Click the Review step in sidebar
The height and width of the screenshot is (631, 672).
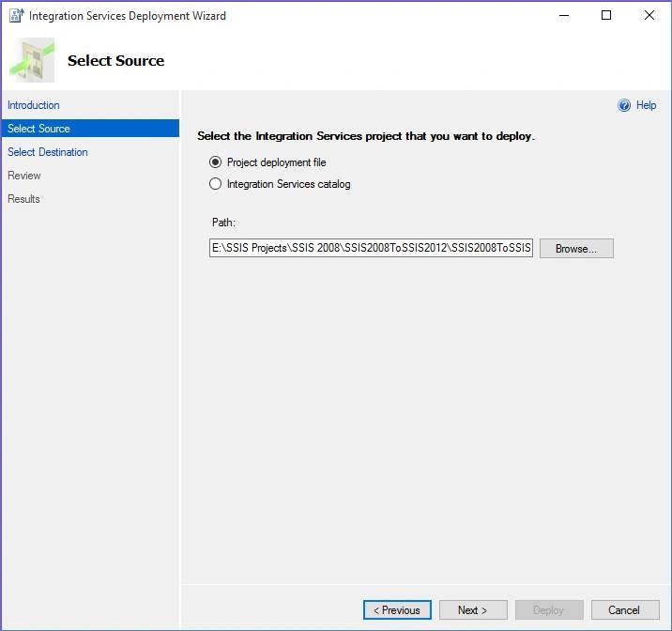click(24, 176)
